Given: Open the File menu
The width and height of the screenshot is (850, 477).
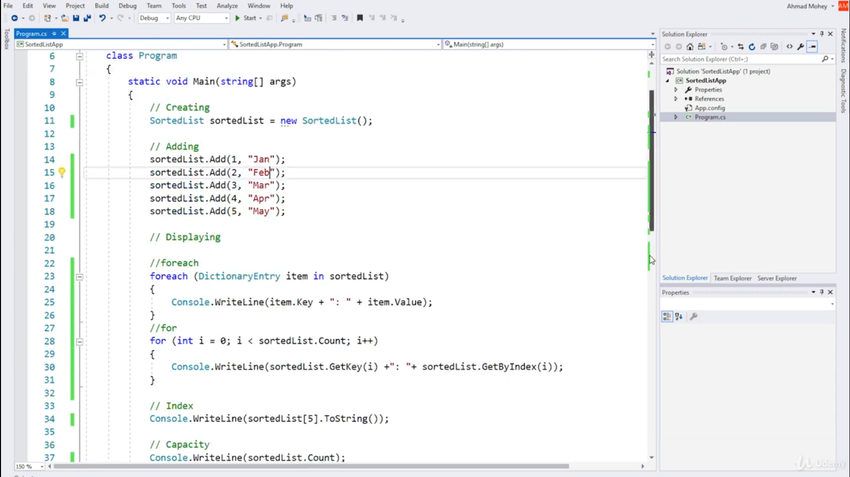Looking at the screenshot, I should (x=8, y=5).
